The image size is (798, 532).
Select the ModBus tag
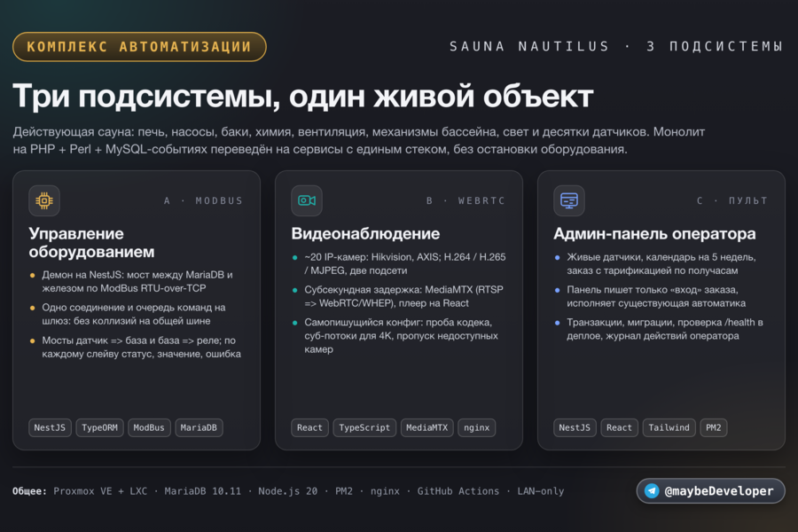click(x=149, y=427)
